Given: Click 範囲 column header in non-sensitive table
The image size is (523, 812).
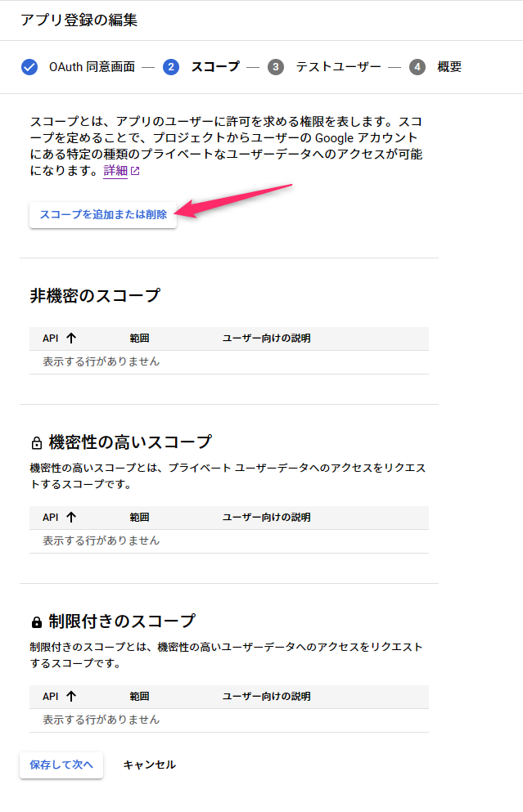Looking at the screenshot, I should pyautogui.click(x=139, y=339).
